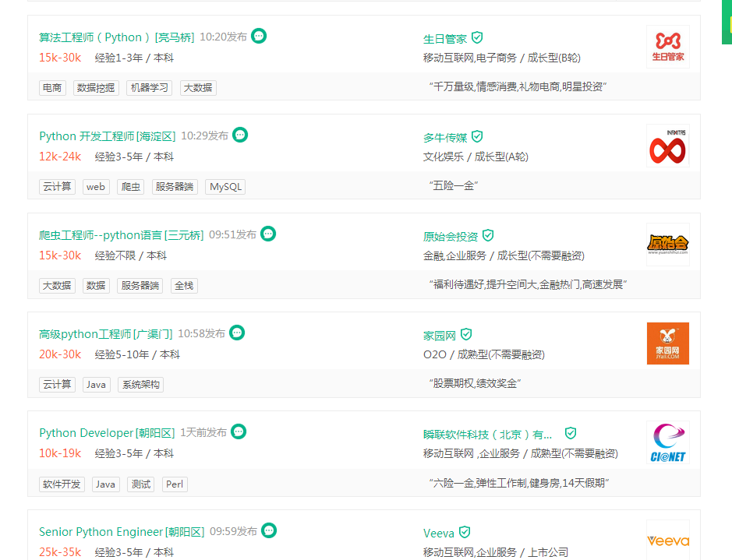
Task: Click the 生日管家 company logo
Action: [667, 47]
